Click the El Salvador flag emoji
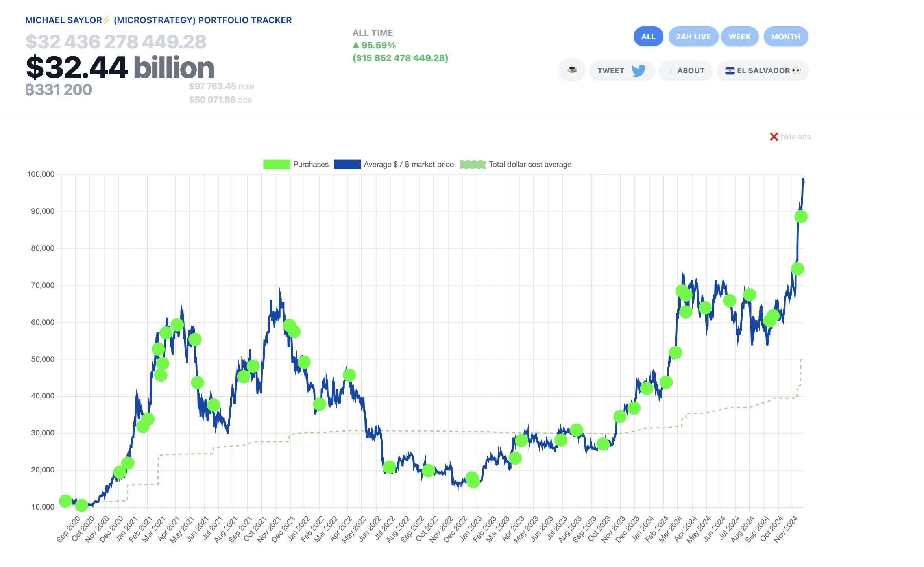 (x=730, y=70)
